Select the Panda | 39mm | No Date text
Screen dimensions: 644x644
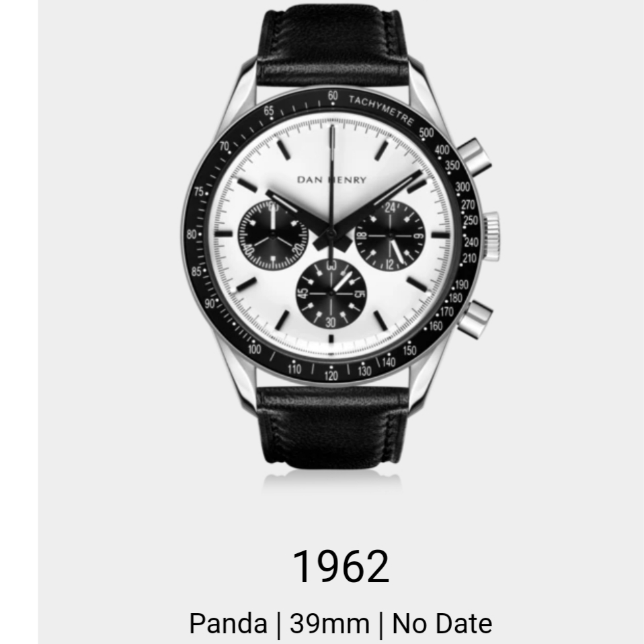point(340,623)
